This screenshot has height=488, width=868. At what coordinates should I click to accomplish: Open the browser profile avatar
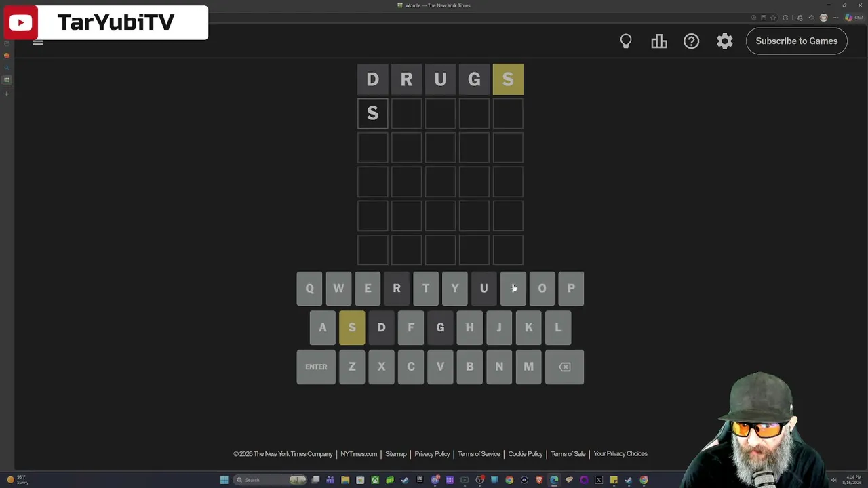(824, 18)
